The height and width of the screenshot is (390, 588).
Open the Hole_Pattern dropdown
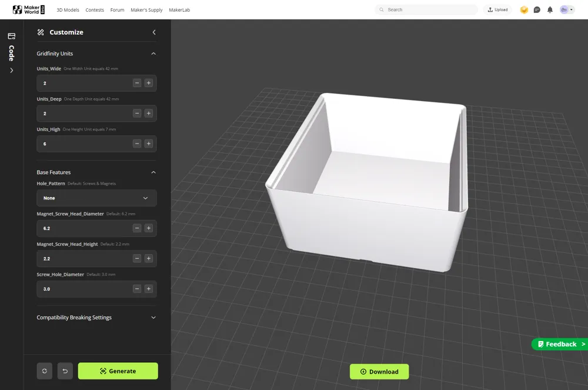96,198
